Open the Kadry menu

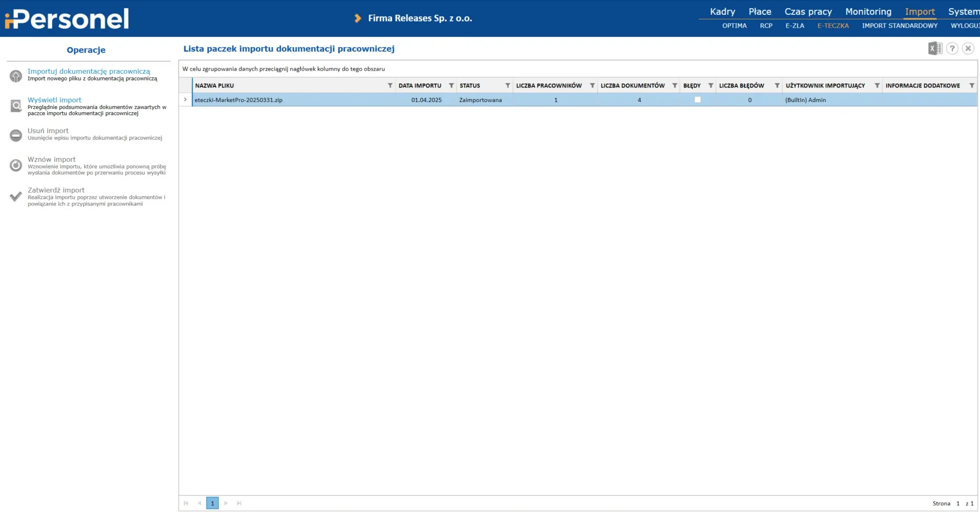click(x=722, y=12)
